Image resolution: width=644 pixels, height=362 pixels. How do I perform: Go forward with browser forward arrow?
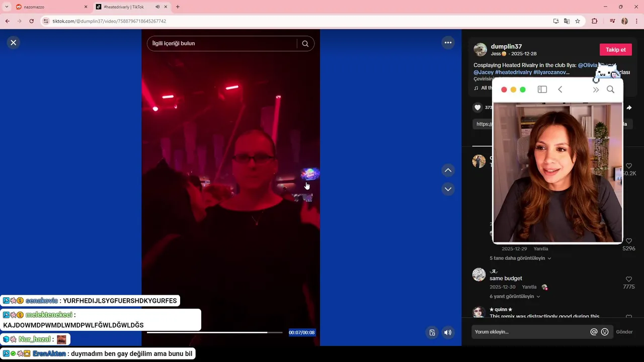19,21
